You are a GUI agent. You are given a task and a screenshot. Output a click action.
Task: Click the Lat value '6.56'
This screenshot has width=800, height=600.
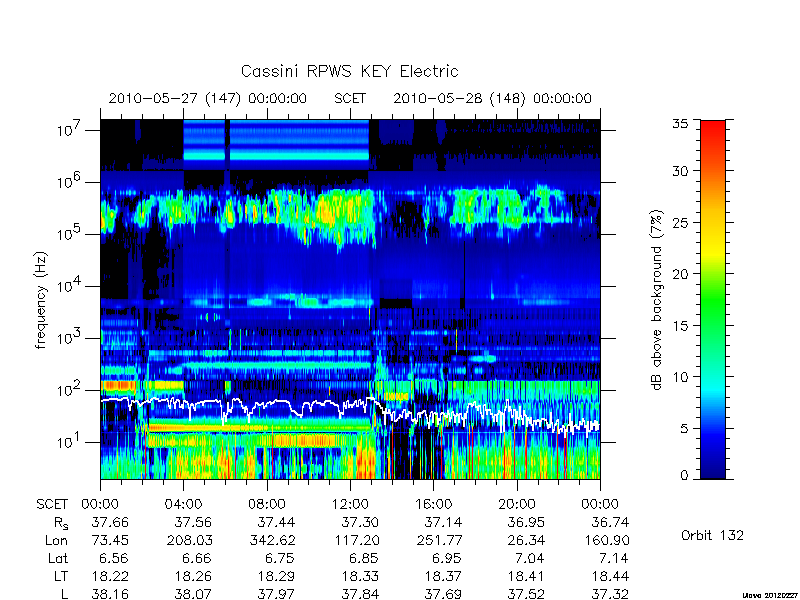114,558
